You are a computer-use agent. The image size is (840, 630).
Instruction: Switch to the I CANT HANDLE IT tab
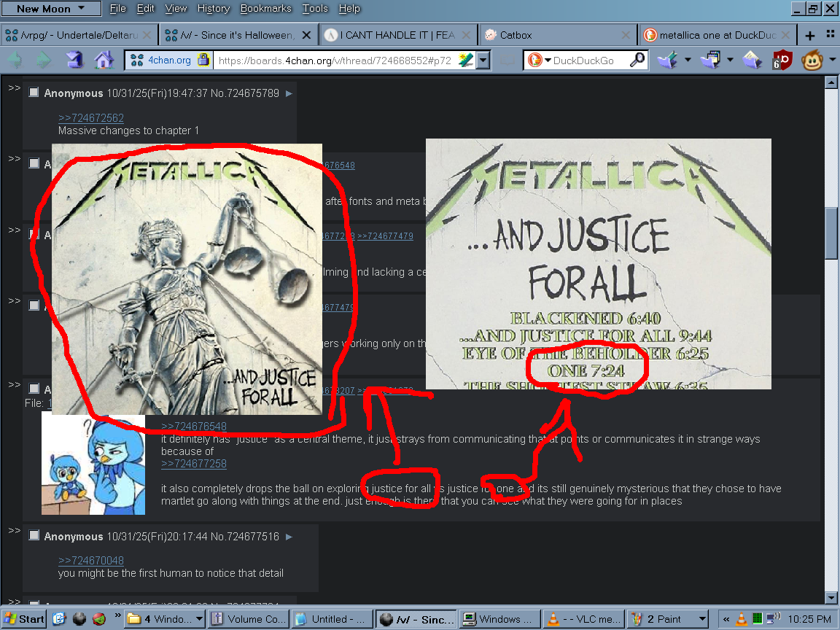click(x=399, y=35)
